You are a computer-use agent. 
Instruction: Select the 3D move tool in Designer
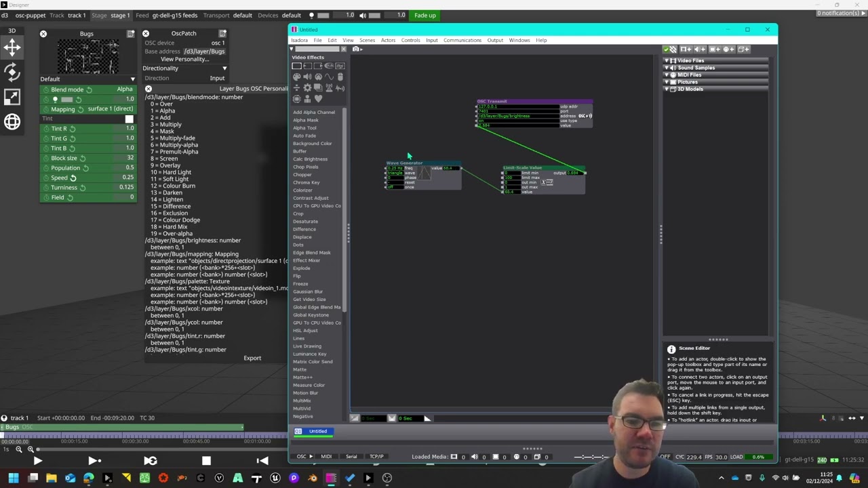[x=12, y=46]
